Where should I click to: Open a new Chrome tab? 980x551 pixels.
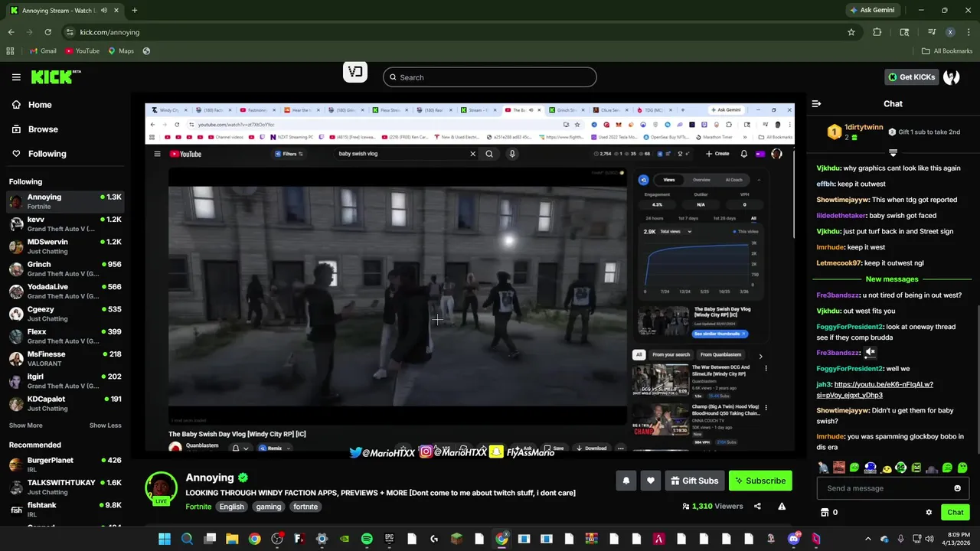134,11
